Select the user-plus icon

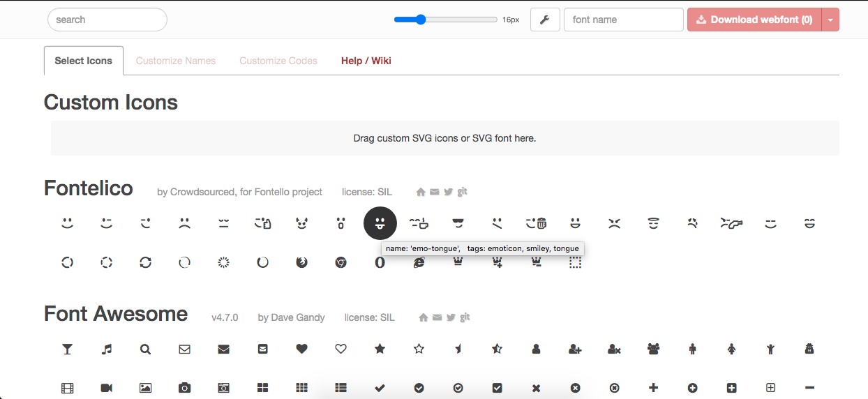pos(576,349)
